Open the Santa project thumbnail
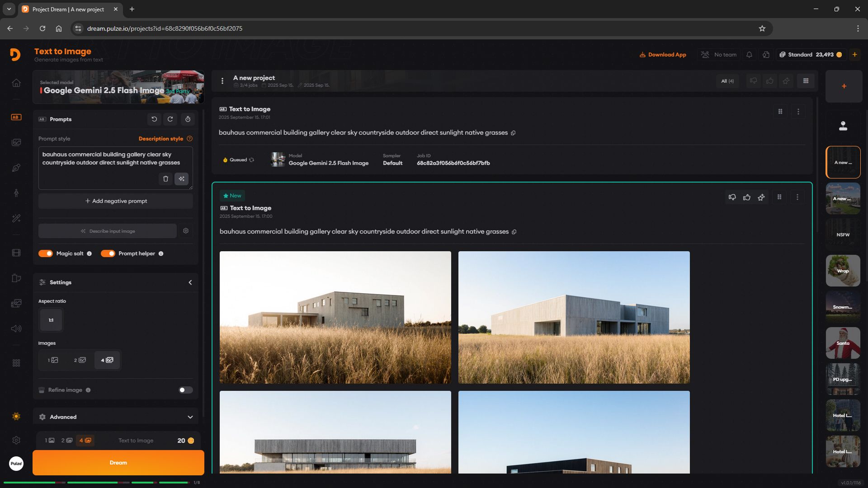Image resolution: width=868 pixels, height=488 pixels. point(843,343)
